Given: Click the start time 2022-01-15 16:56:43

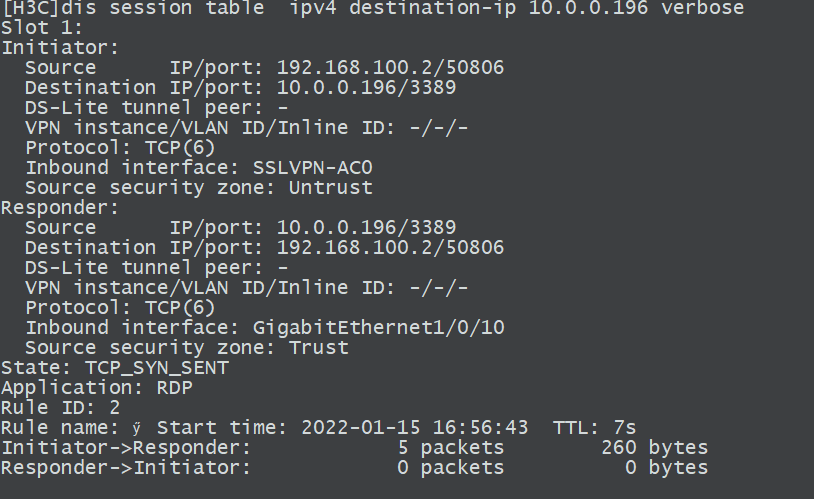Looking at the screenshot, I should tap(414, 428).
